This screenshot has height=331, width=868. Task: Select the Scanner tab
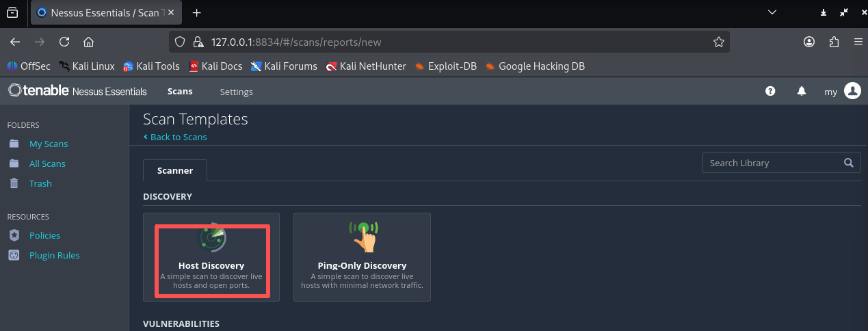[174, 170]
